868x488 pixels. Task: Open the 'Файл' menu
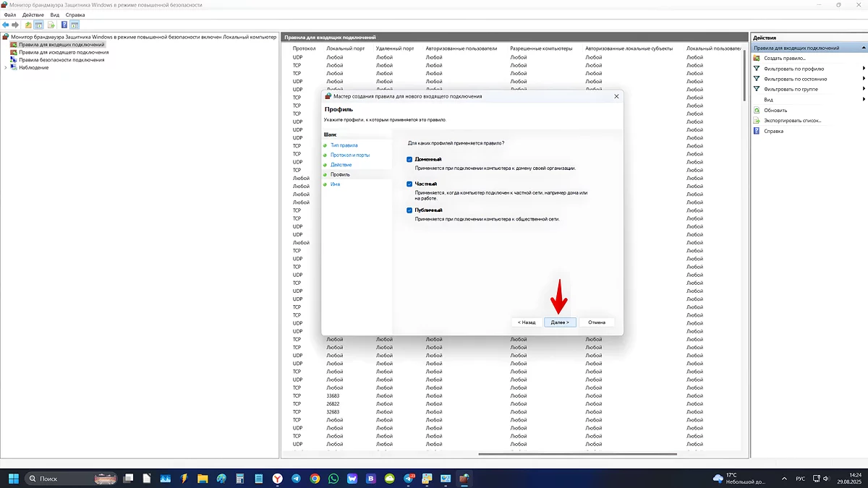coord(9,14)
